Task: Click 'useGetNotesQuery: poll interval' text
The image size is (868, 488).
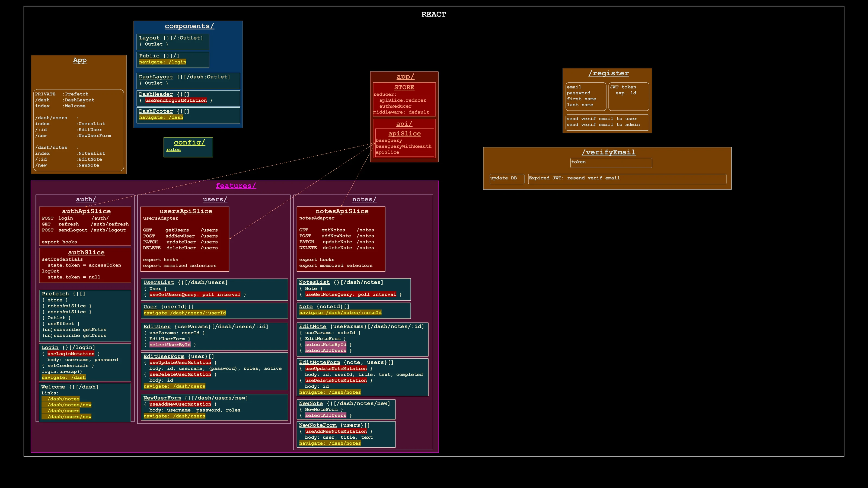Action: tap(350, 294)
